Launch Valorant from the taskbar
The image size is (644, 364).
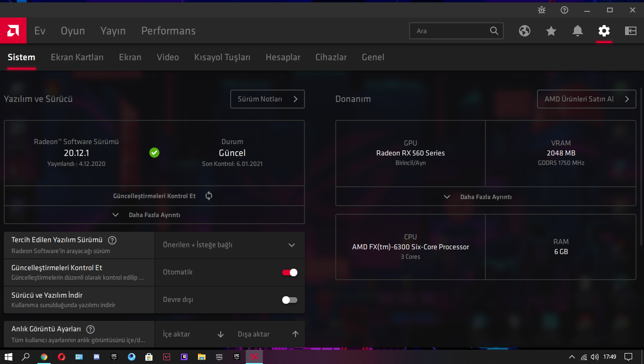click(167, 357)
